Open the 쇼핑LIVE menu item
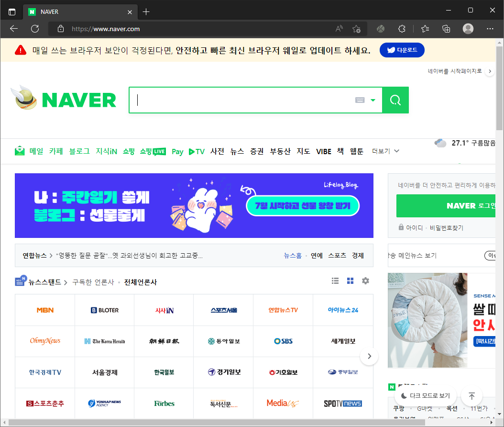This screenshot has height=427, width=504. (153, 151)
